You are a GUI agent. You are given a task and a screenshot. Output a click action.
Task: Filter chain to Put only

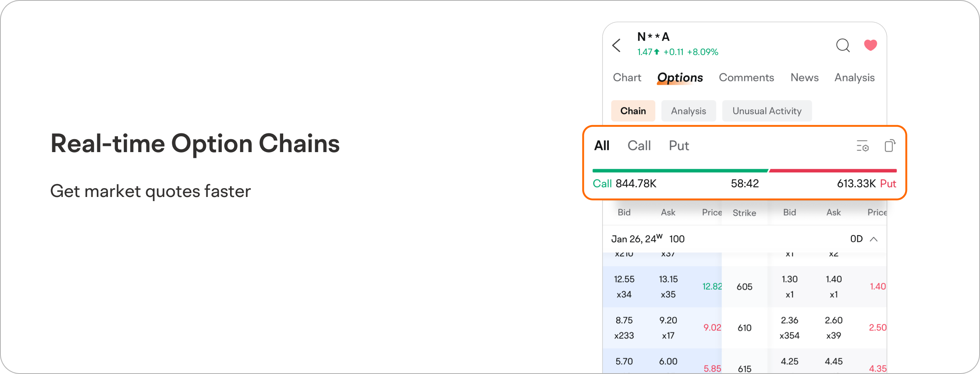coord(679,146)
